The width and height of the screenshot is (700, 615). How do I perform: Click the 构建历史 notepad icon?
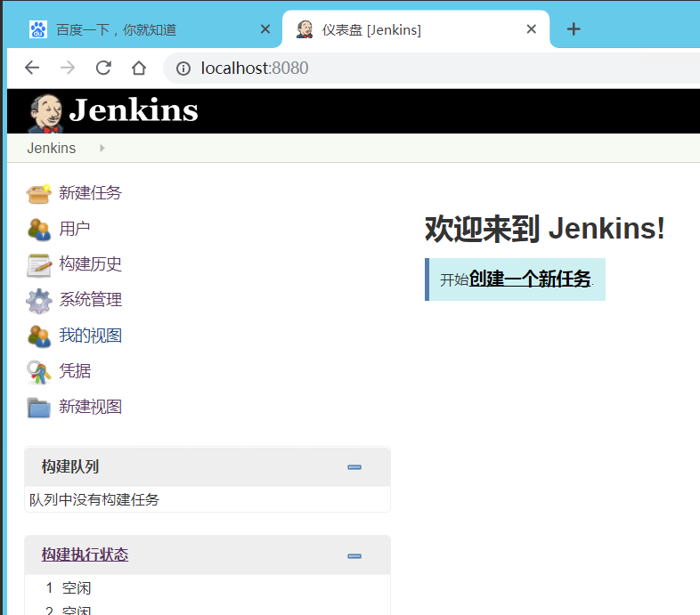[39, 265]
